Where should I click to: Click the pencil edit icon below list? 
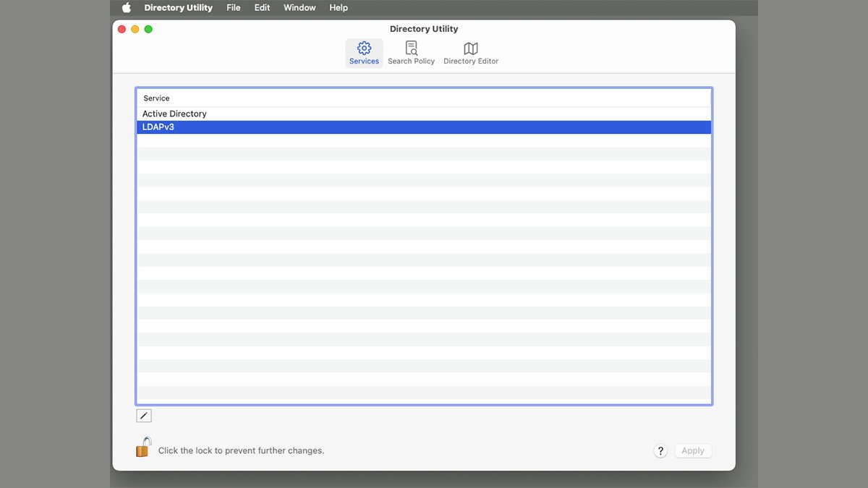(144, 416)
